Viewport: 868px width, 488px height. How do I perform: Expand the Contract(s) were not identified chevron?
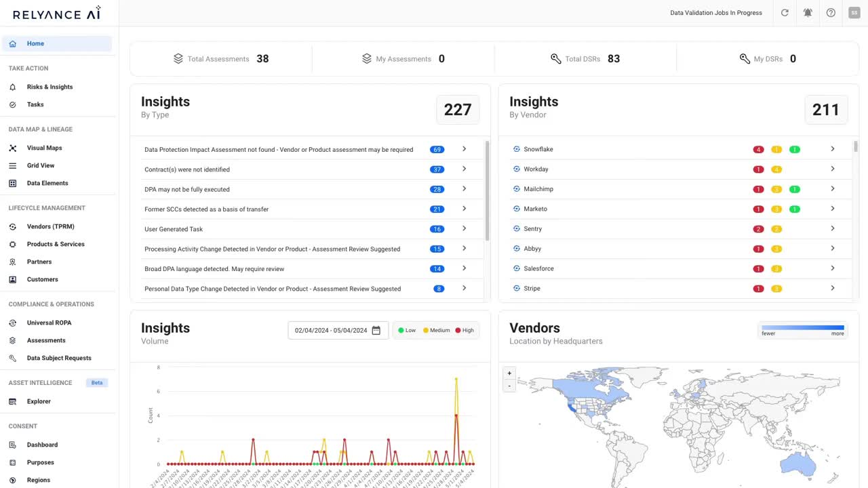tap(464, 169)
